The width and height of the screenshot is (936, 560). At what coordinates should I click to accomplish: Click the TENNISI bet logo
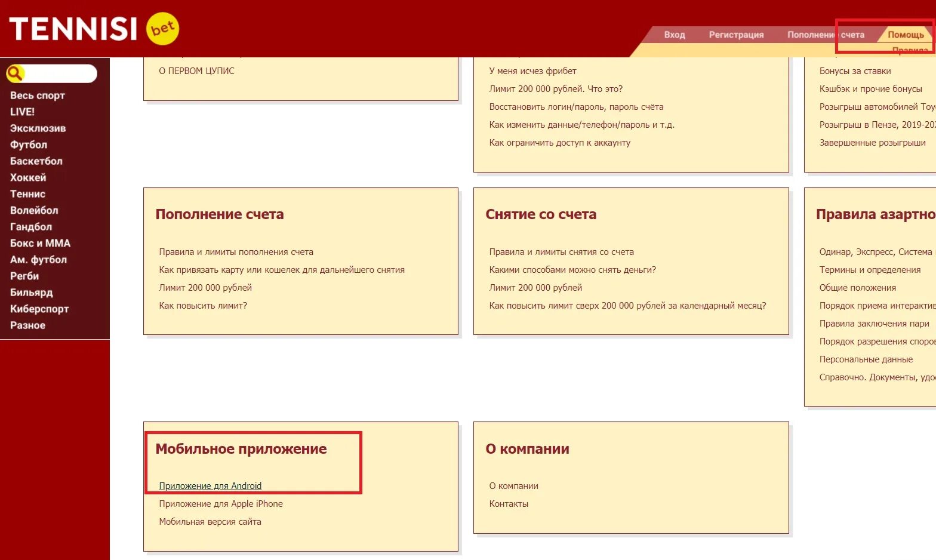94,29
